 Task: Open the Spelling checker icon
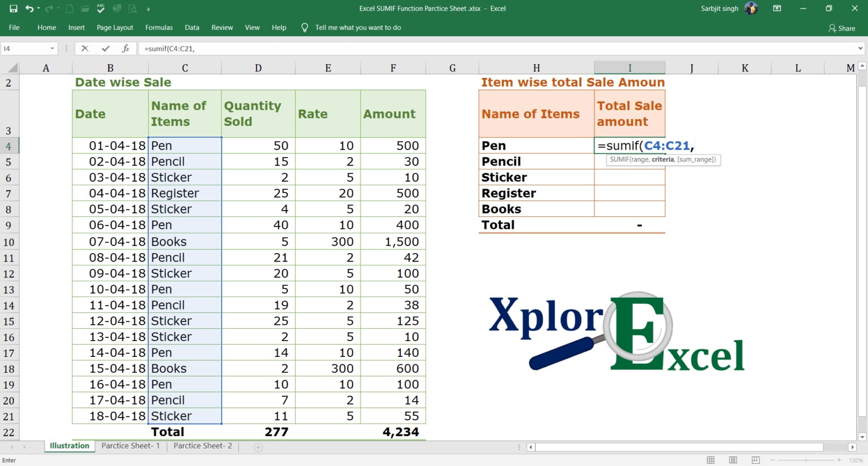coord(101,8)
